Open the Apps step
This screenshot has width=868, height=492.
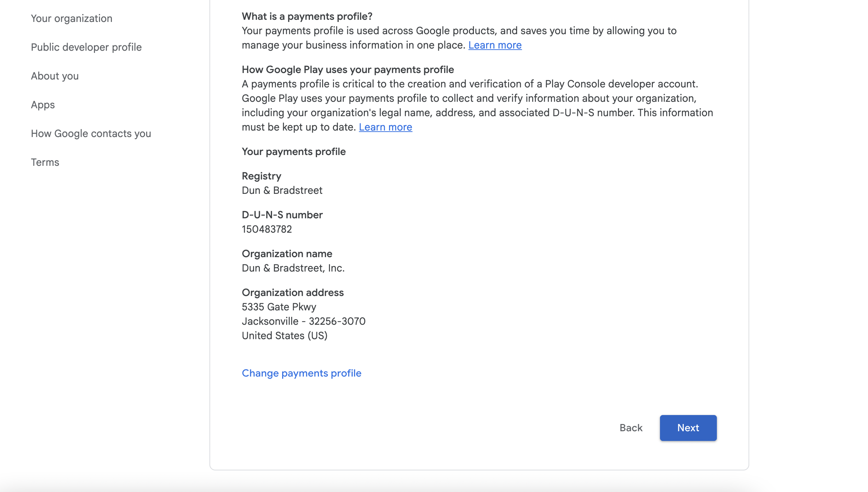pos(43,105)
